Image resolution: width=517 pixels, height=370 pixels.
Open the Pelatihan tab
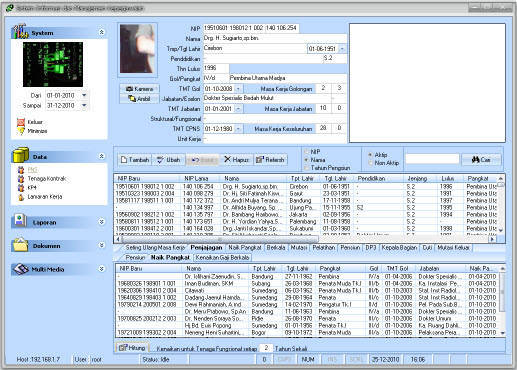point(324,248)
